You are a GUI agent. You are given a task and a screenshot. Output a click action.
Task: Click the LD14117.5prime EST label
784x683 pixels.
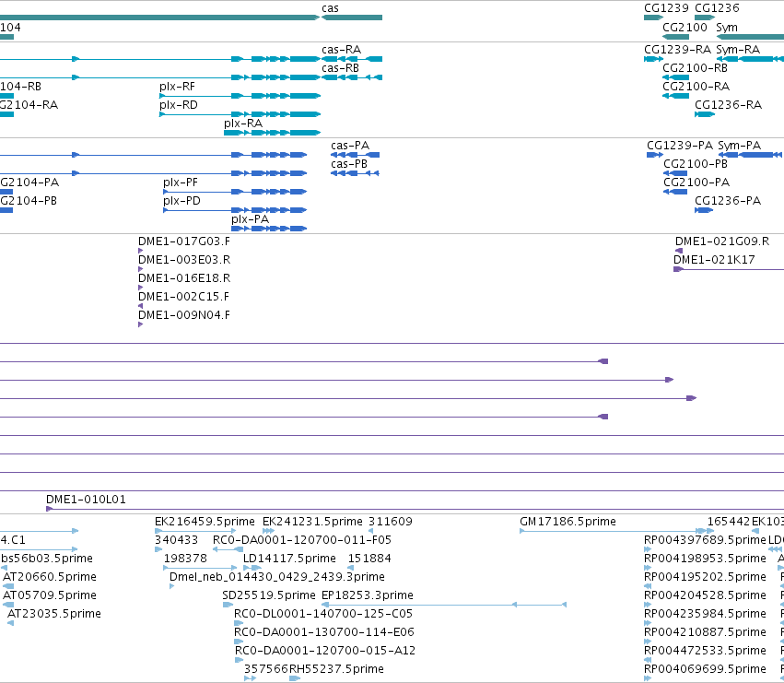(289, 559)
